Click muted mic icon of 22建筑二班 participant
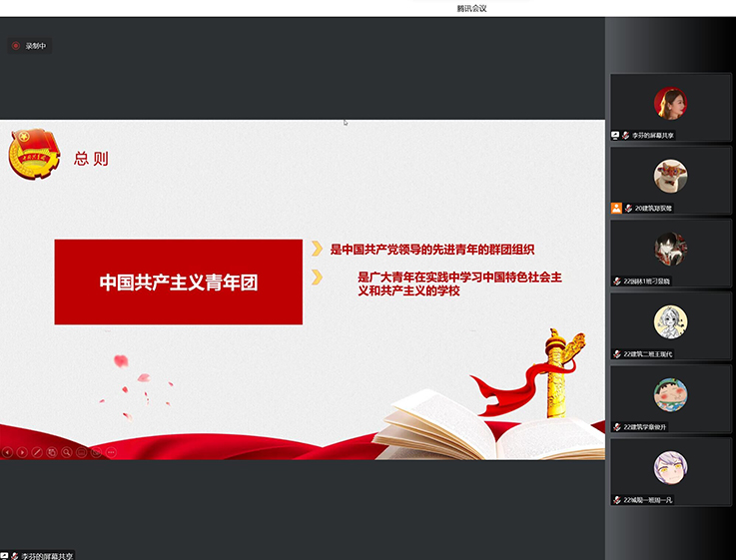This screenshot has height=560, width=736. click(617, 353)
